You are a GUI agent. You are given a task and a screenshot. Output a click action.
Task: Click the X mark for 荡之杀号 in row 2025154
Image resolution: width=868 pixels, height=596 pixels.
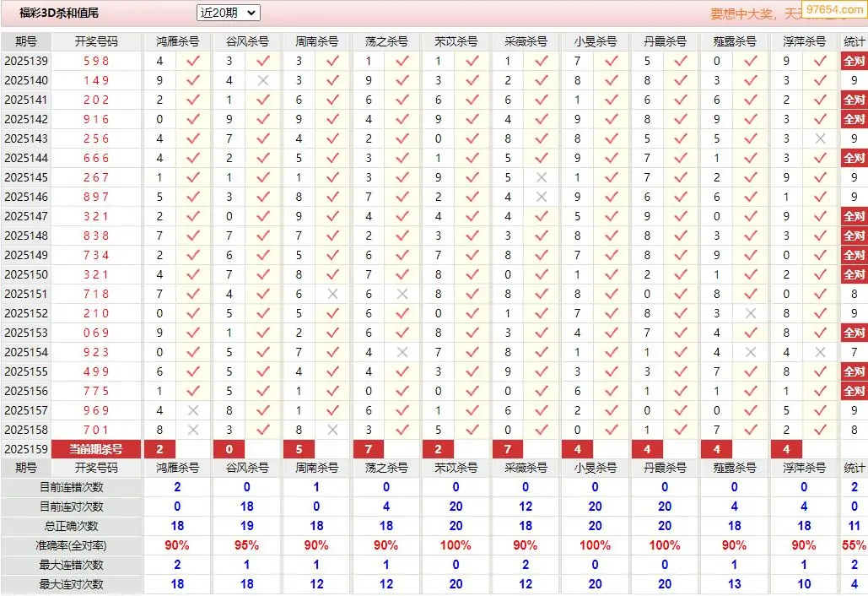pyautogui.click(x=402, y=352)
